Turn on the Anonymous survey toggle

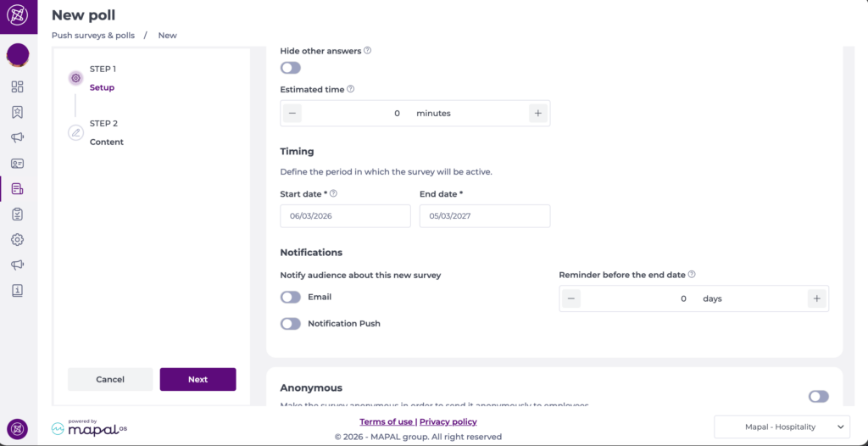point(818,396)
